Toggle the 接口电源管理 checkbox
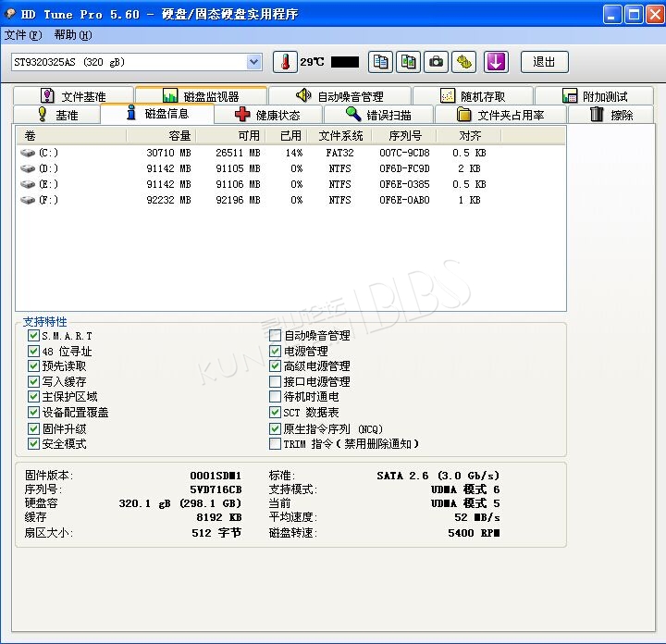 (x=276, y=381)
